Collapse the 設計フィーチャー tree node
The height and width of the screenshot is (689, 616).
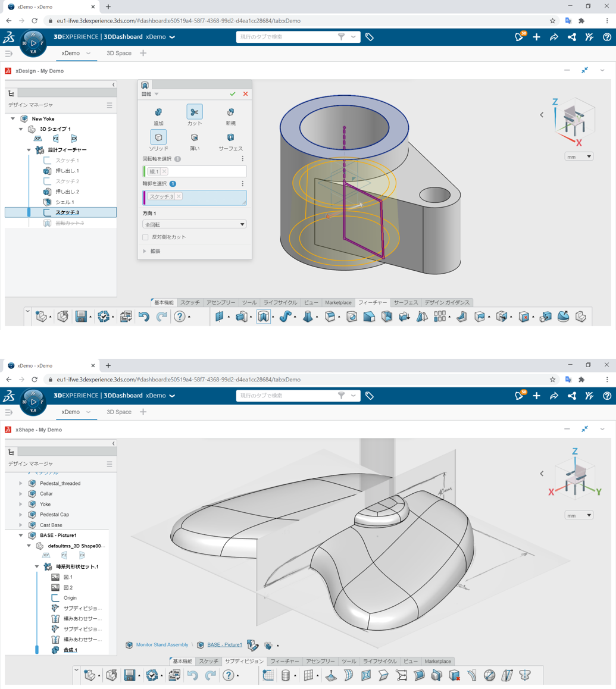pos(29,150)
